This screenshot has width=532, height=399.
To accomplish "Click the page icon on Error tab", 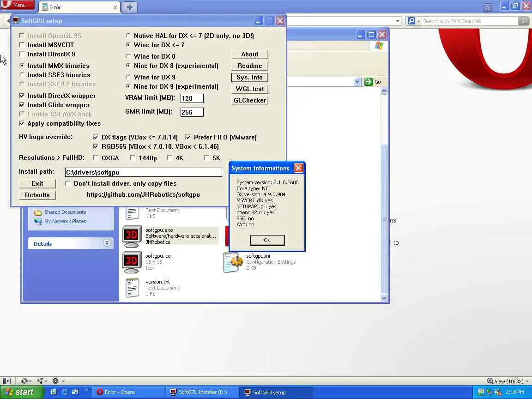I will pyautogui.click(x=44, y=7).
